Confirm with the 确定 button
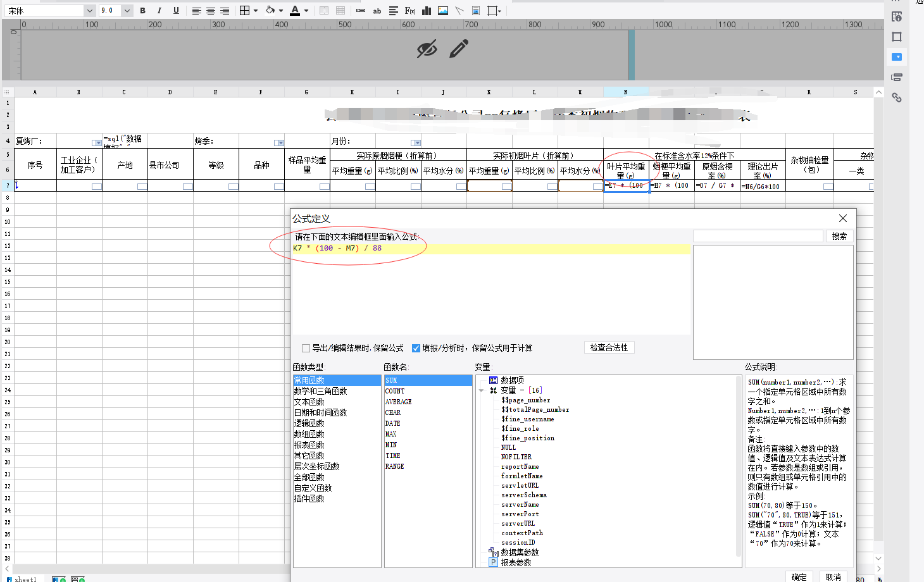 (x=799, y=576)
